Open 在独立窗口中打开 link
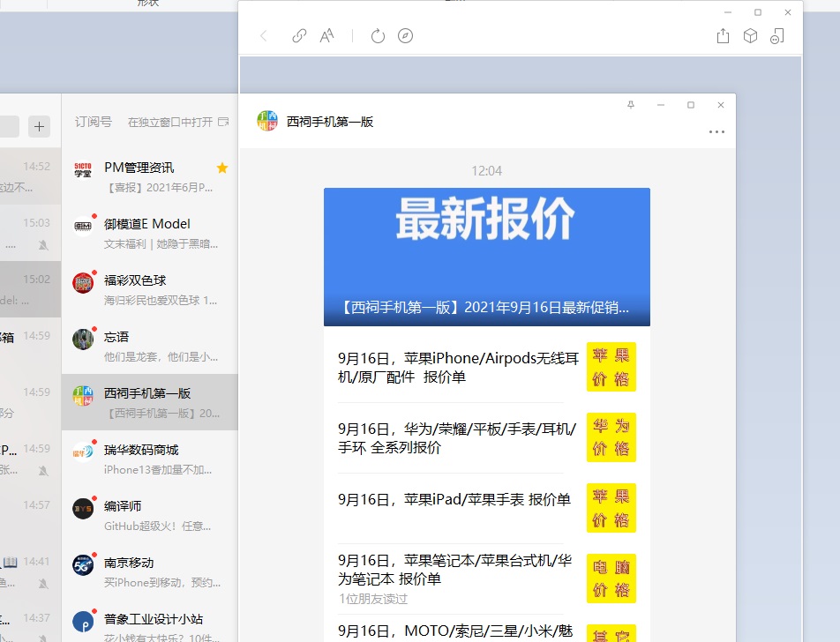This screenshot has height=642, width=840. point(169,122)
